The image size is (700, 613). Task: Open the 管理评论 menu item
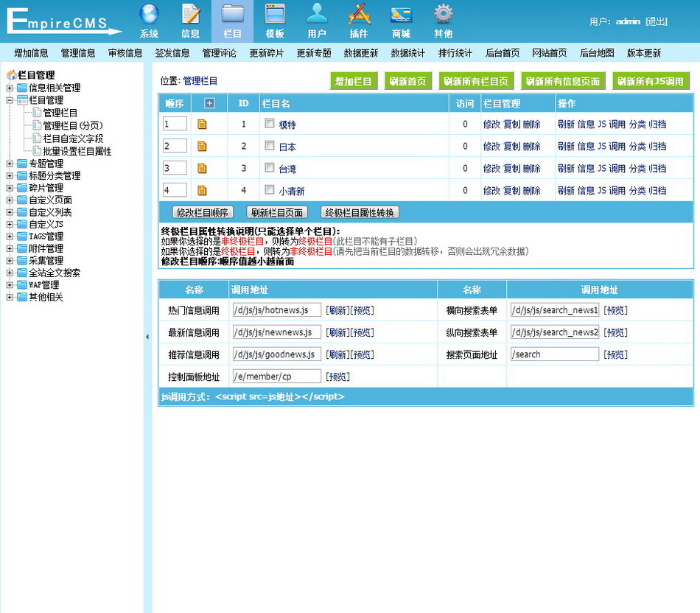[219, 53]
